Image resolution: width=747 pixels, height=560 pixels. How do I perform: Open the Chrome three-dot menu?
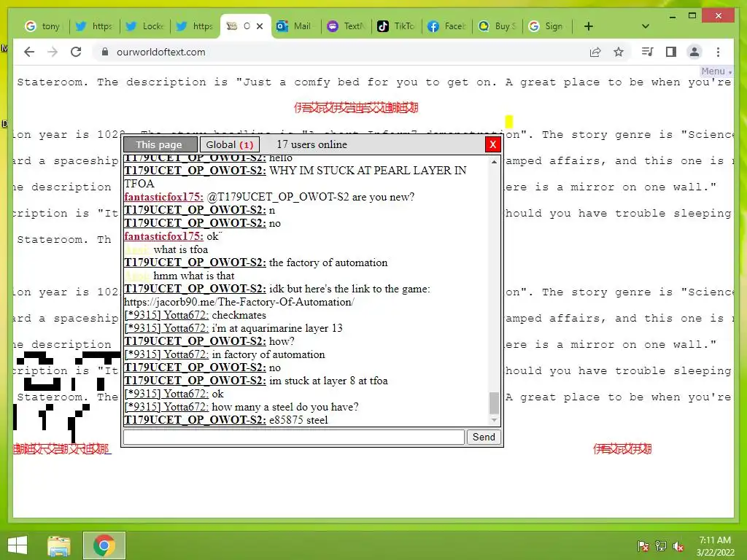pyautogui.click(x=718, y=52)
